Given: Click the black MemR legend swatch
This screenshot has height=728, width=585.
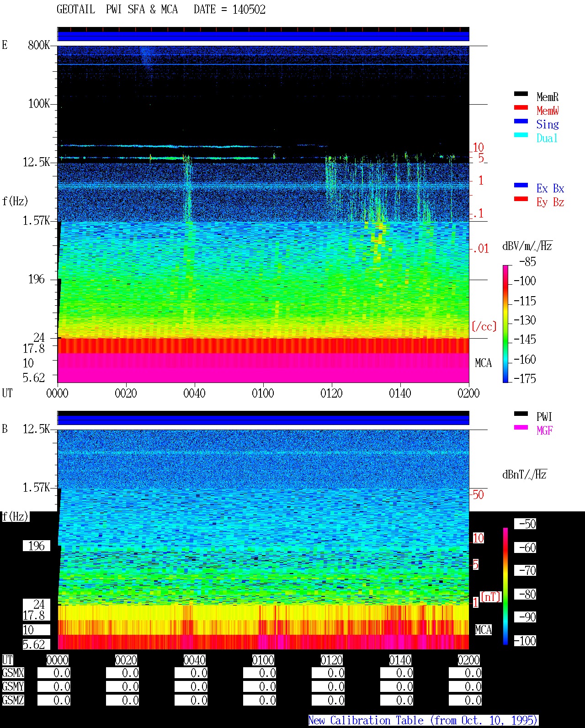Looking at the screenshot, I should (x=521, y=94).
